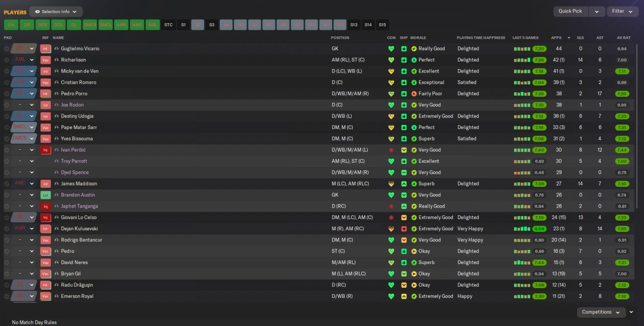Image resolution: width=644 pixels, height=326 pixels.
Task: Toggle the pick checkmark for James Maddison
Action: point(7,184)
